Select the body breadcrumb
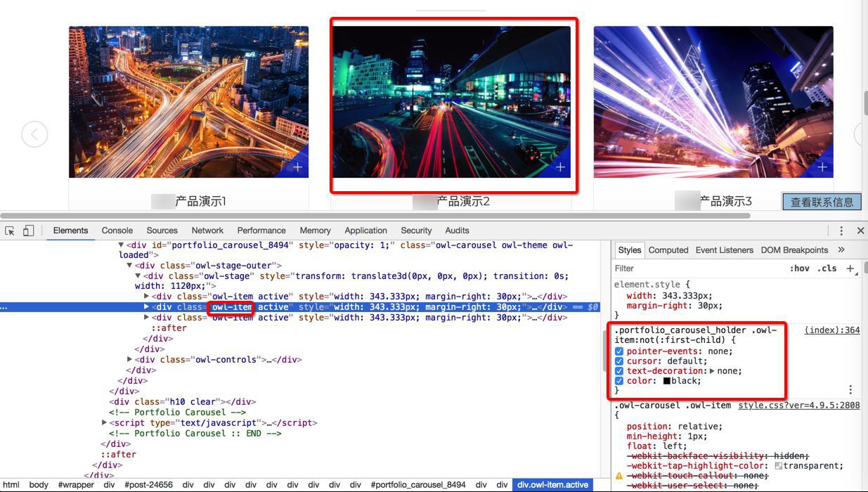 pyautogui.click(x=39, y=485)
